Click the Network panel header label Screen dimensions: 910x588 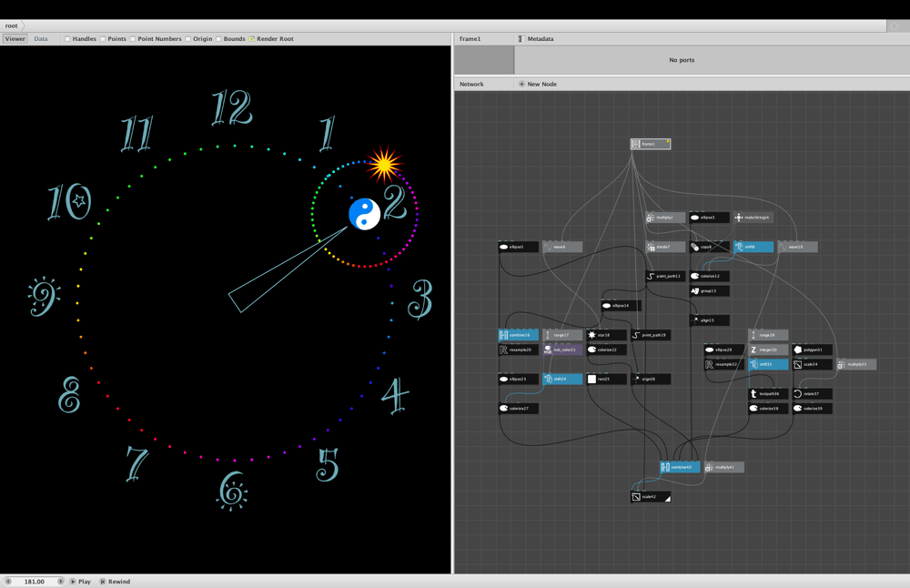(471, 84)
